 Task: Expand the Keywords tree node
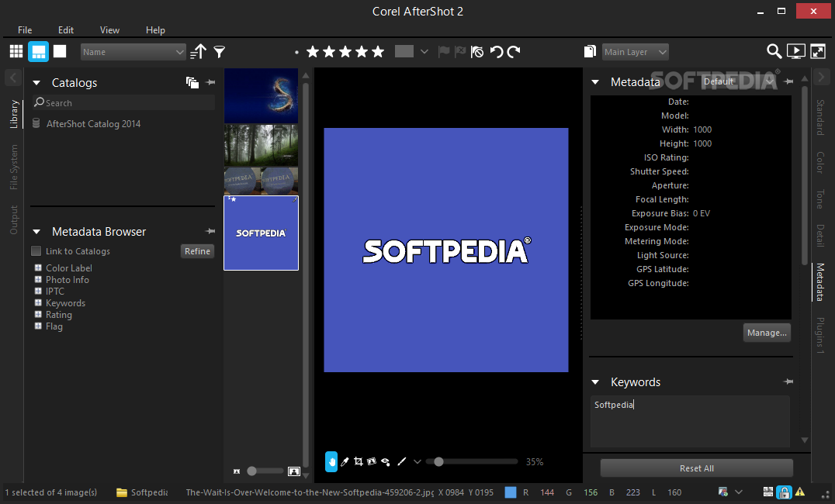[38, 302]
